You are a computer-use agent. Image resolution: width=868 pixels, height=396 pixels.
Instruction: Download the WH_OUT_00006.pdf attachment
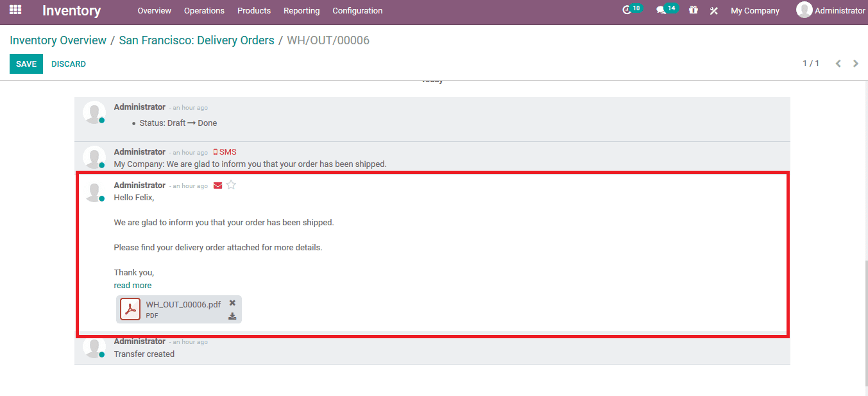click(232, 315)
